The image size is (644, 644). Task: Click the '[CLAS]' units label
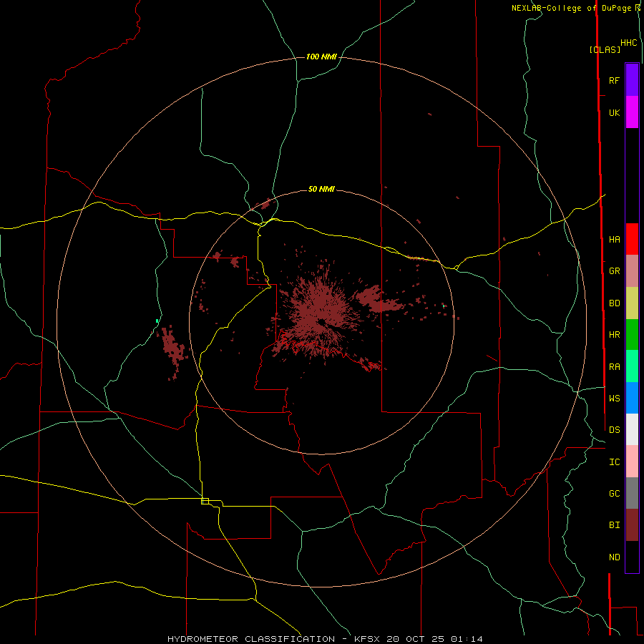(x=605, y=49)
